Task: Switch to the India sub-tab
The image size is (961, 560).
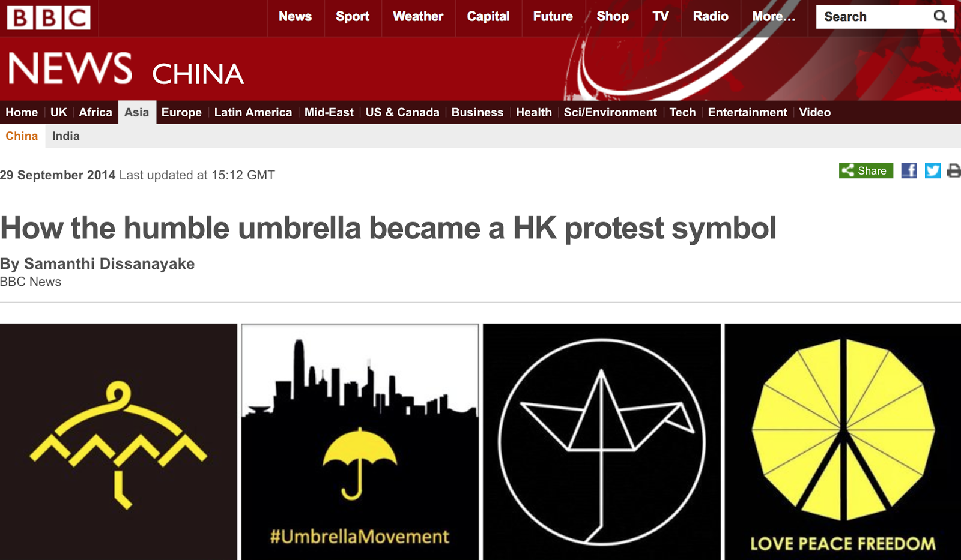Action: click(x=66, y=136)
